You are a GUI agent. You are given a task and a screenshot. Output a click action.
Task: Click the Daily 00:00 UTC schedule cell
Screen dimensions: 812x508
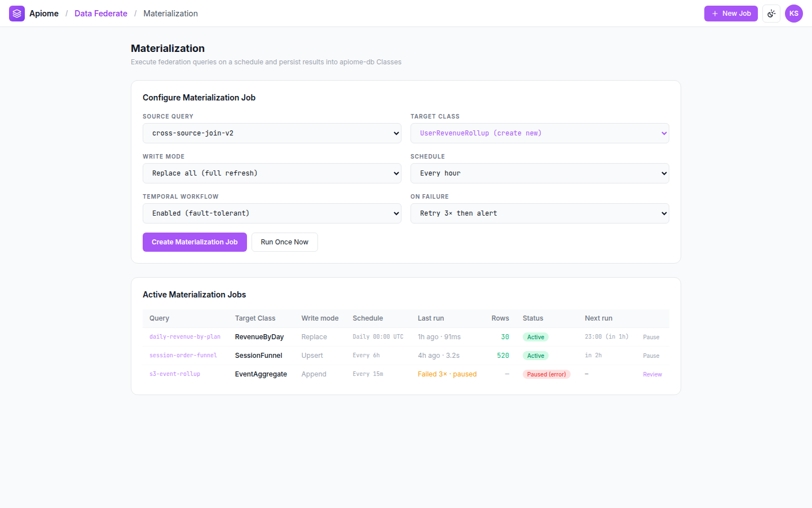(378, 337)
